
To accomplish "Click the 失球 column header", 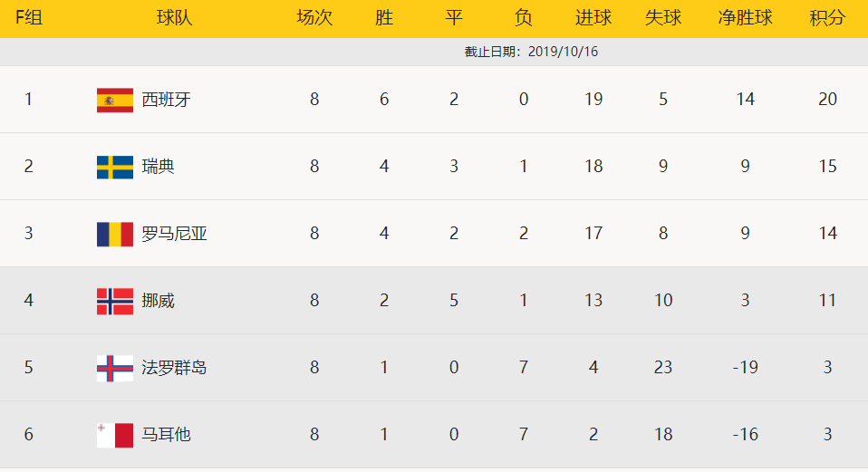I will (x=663, y=18).
